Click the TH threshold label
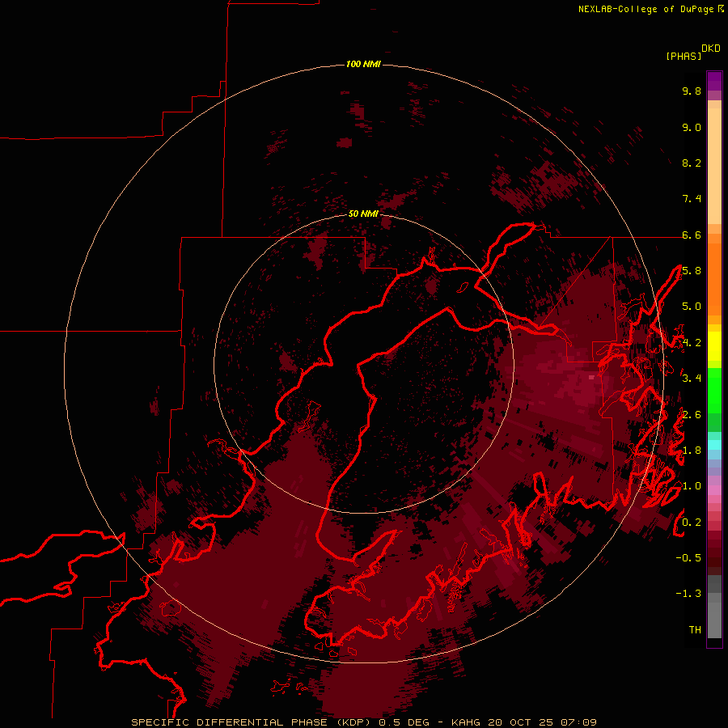 coord(695,630)
